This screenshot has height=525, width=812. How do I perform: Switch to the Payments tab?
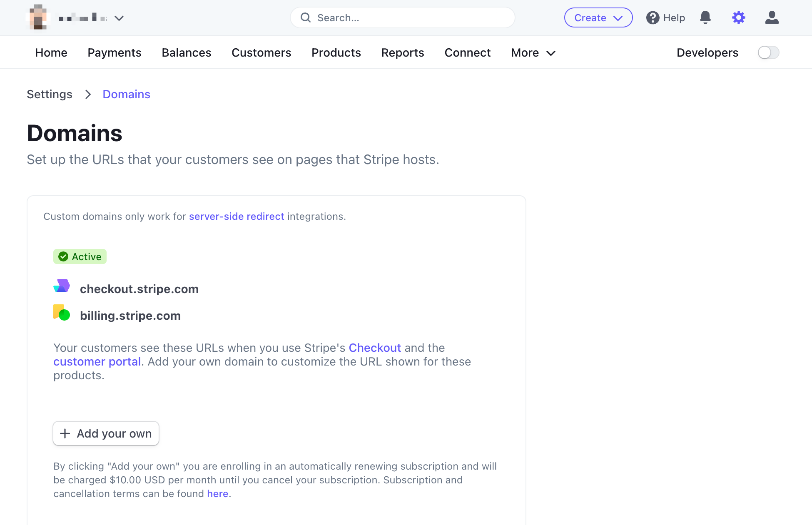[x=114, y=52]
